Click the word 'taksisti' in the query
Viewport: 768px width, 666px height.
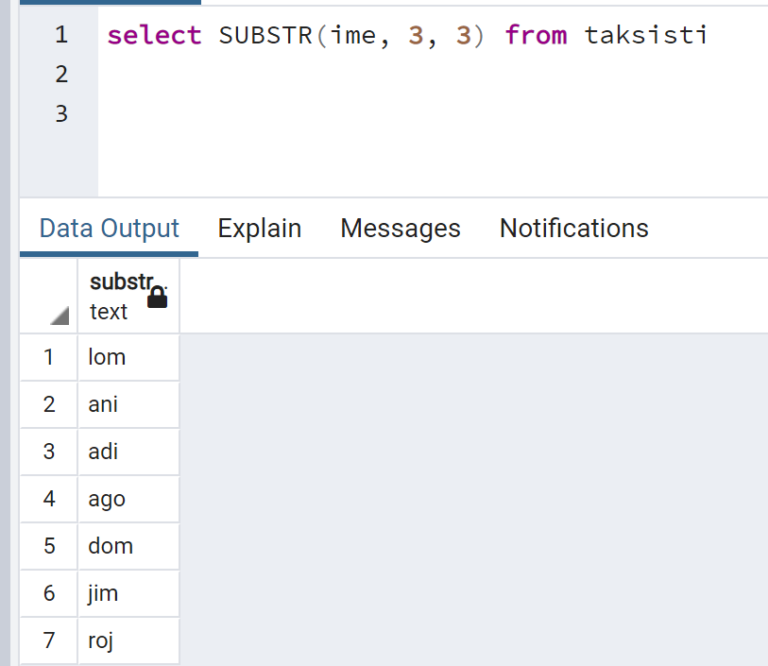point(646,35)
